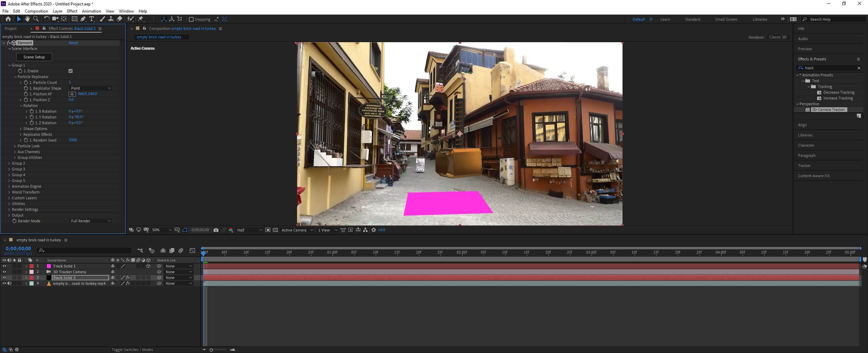The image size is (868, 353).
Task: Hide the Track Solid 1 layer
Action: tap(4, 266)
